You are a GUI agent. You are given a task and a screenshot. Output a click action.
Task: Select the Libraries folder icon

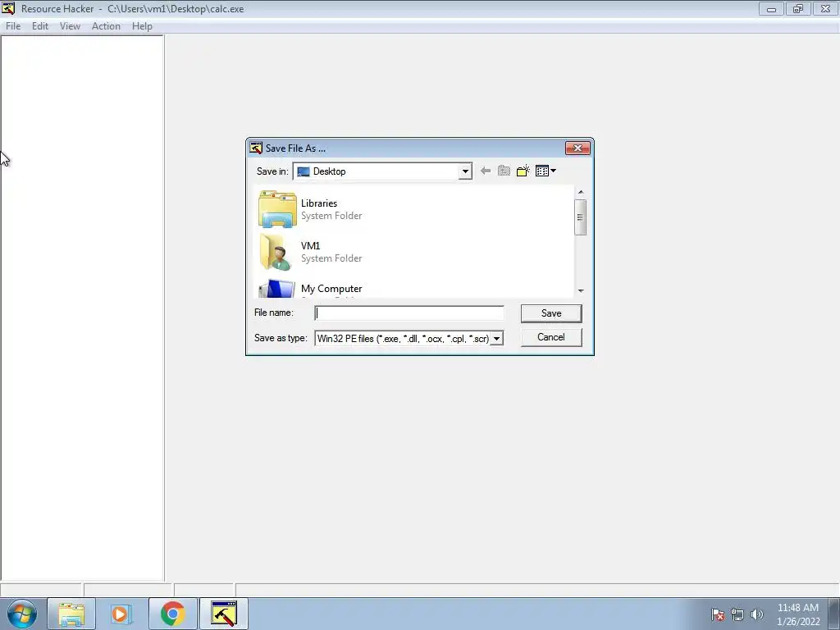[x=277, y=209]
